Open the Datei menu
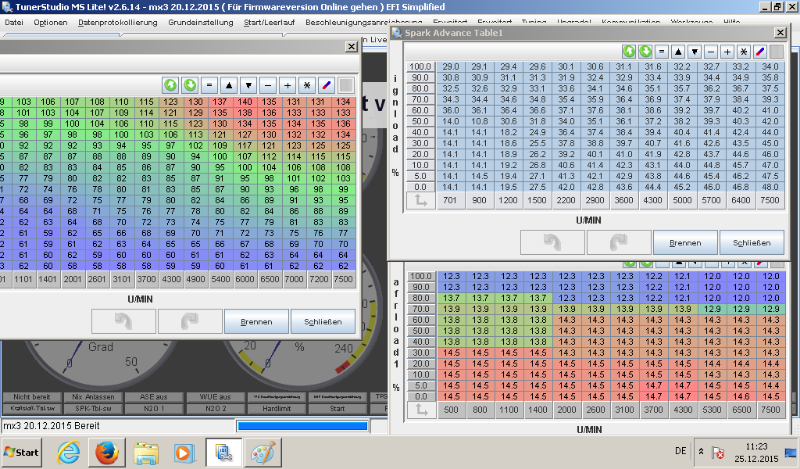This screenshot has height=469, width=800. pyautogui.click(x=15, y=21)
